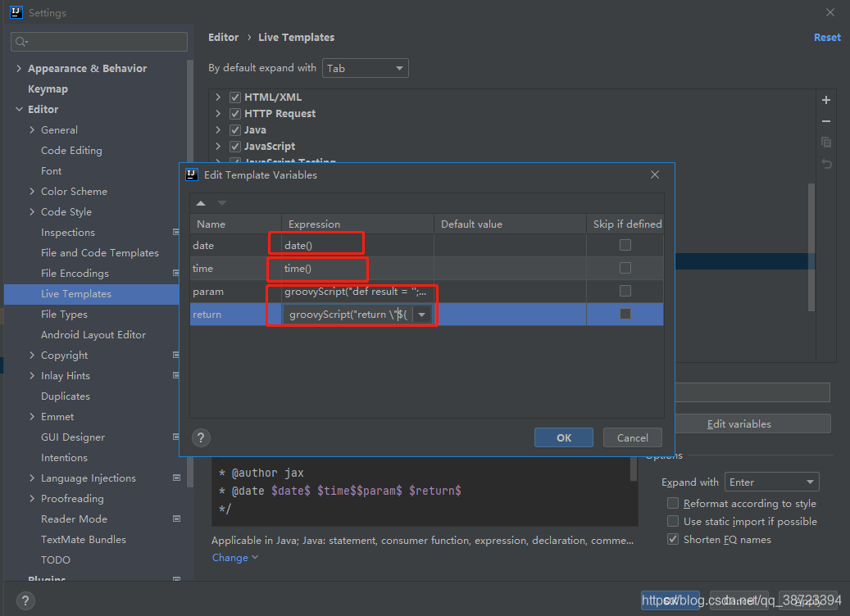This screenshot has height=616, width=850.
Task: Click project-level marker beside File Encodings
Action: pos(176,273)
